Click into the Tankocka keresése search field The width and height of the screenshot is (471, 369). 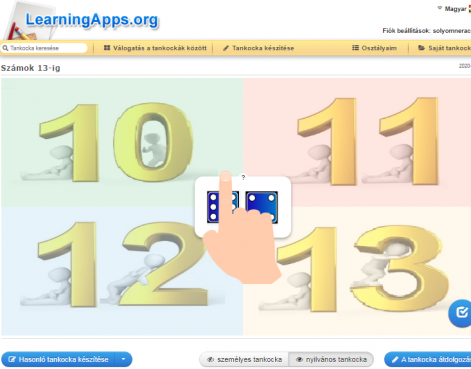[x=44, y=48]
